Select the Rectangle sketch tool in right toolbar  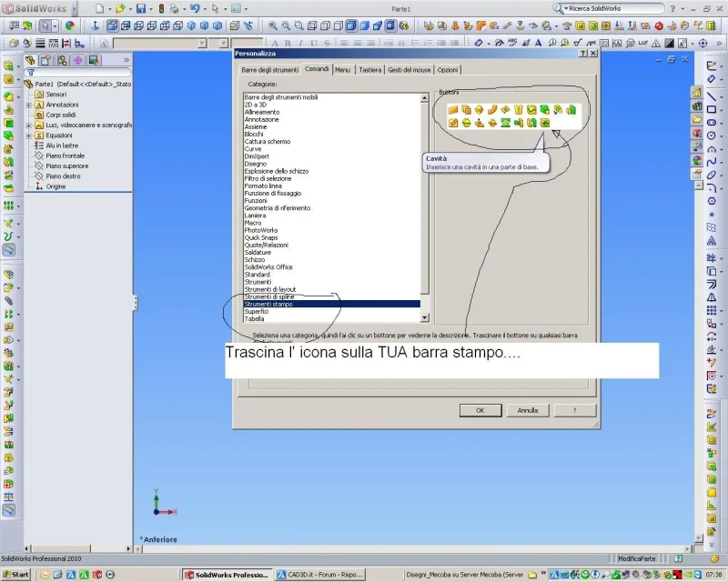pyautogui.click(x=711, y=109)
